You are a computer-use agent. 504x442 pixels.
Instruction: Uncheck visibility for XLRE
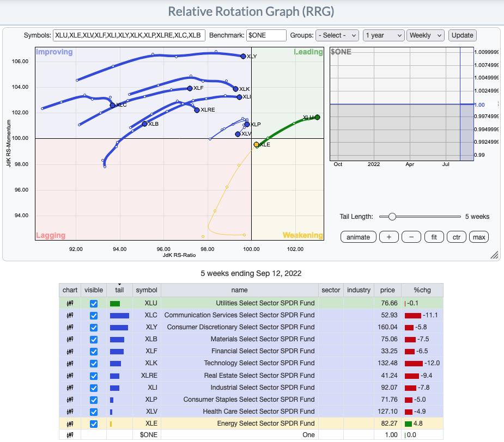(x=94, y=376)
